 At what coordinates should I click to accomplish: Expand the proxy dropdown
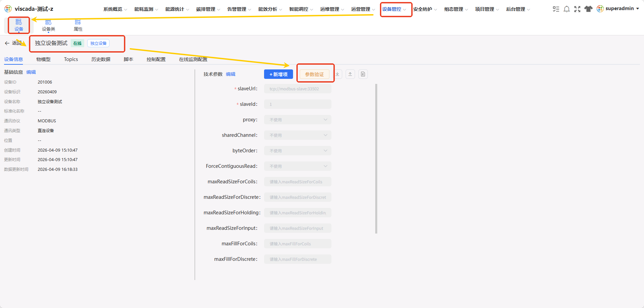point(298,120)
